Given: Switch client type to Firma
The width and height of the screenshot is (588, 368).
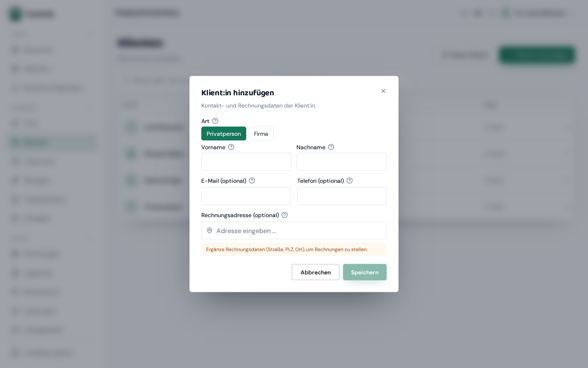Looking at the screenshot, I should [261, 134].
